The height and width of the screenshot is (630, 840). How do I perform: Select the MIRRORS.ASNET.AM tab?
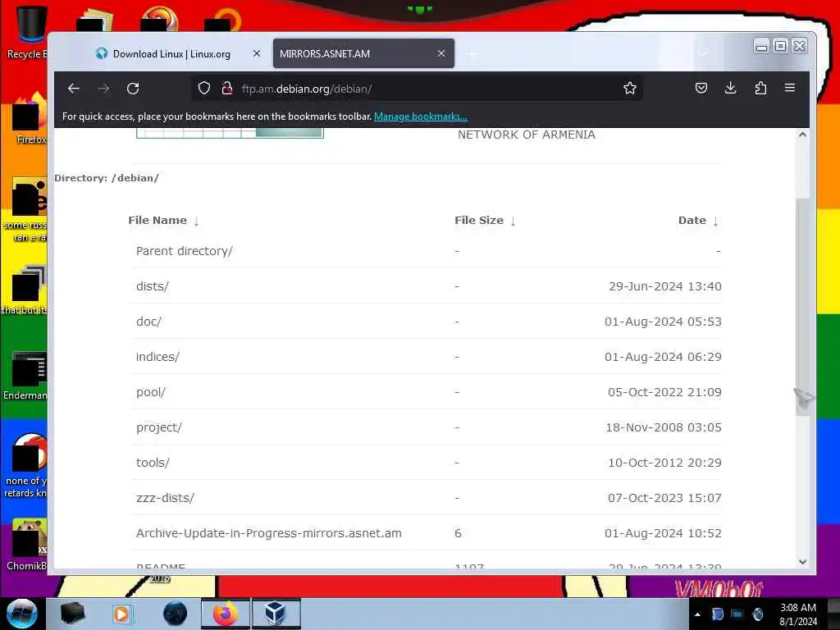point(363,53)
